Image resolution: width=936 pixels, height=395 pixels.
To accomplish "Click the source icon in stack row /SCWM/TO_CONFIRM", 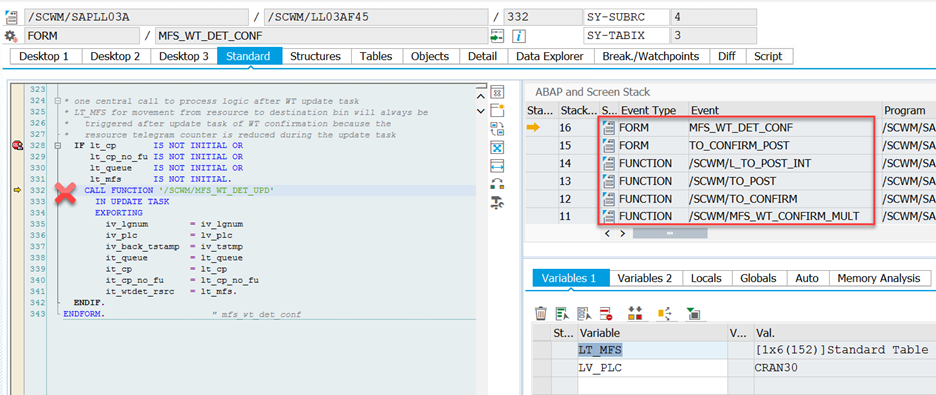I will pyautogui.click(x=608, y=199).
